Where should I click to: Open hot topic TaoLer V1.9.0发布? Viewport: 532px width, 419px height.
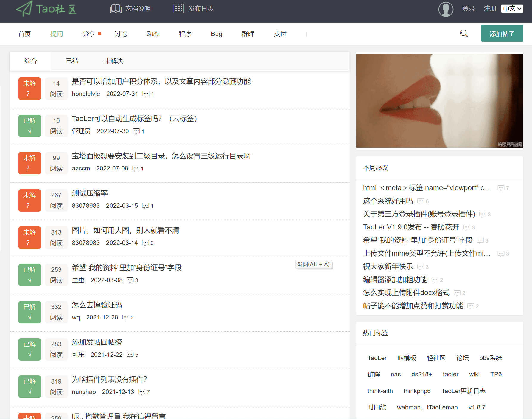coord(411,227)
